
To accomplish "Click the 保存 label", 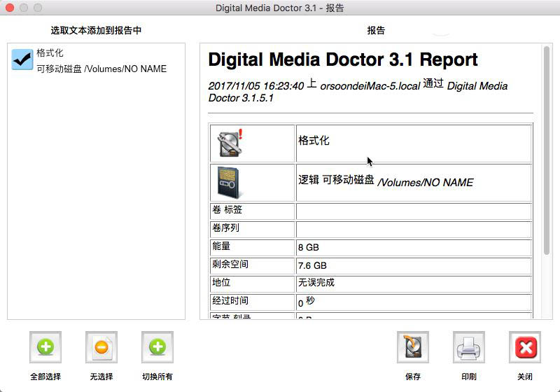I will tap(413, 377).
